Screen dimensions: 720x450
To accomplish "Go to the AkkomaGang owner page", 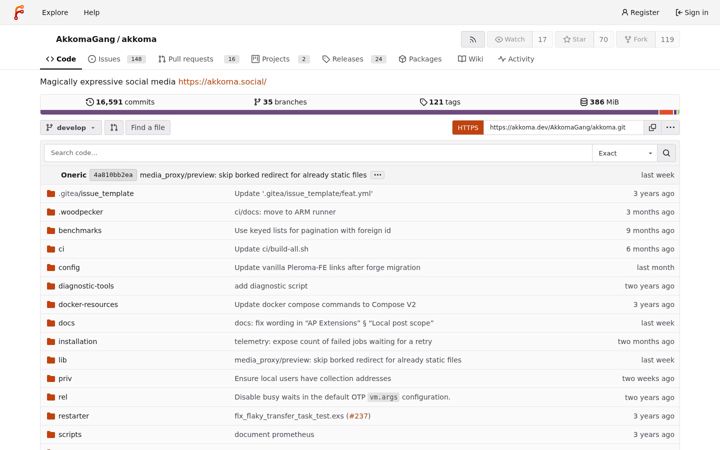I will tap(85, 39).
